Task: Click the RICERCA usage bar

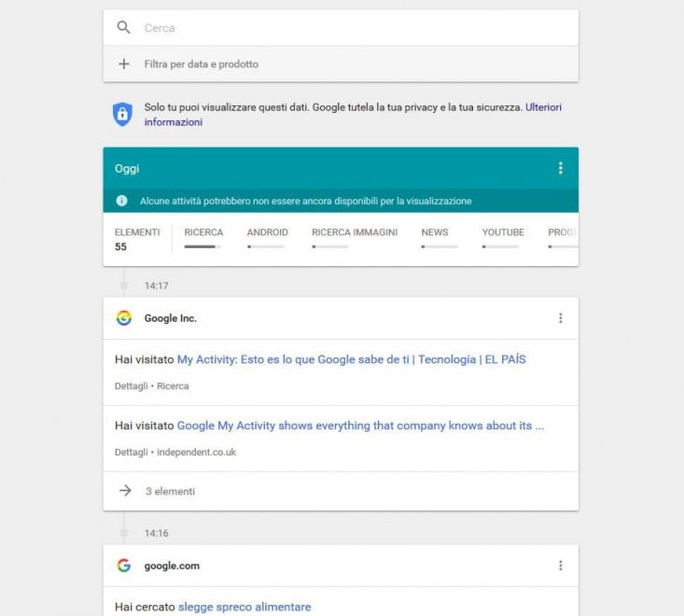Action: tap(202, 247)
